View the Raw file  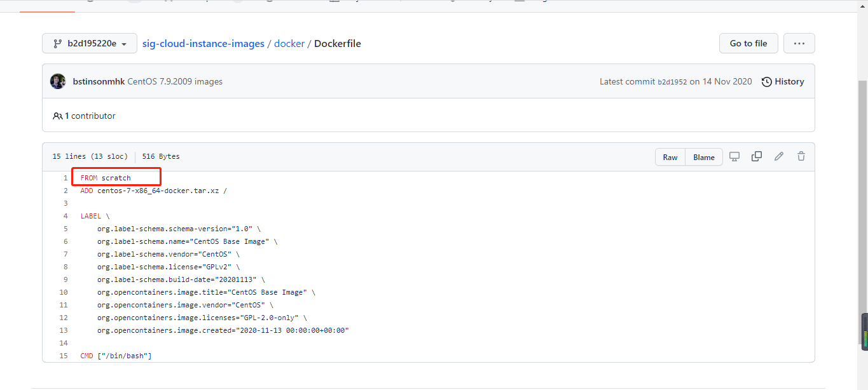tap(670, 157)
